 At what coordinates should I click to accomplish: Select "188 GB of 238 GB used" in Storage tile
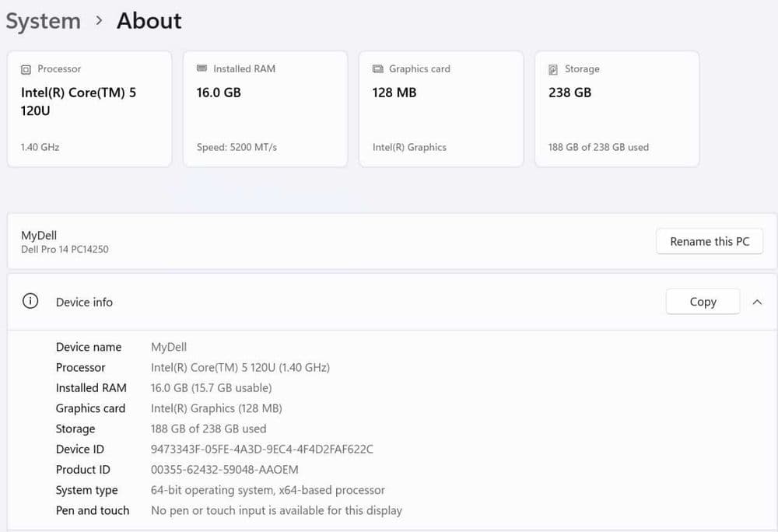(x=598, y=147)
